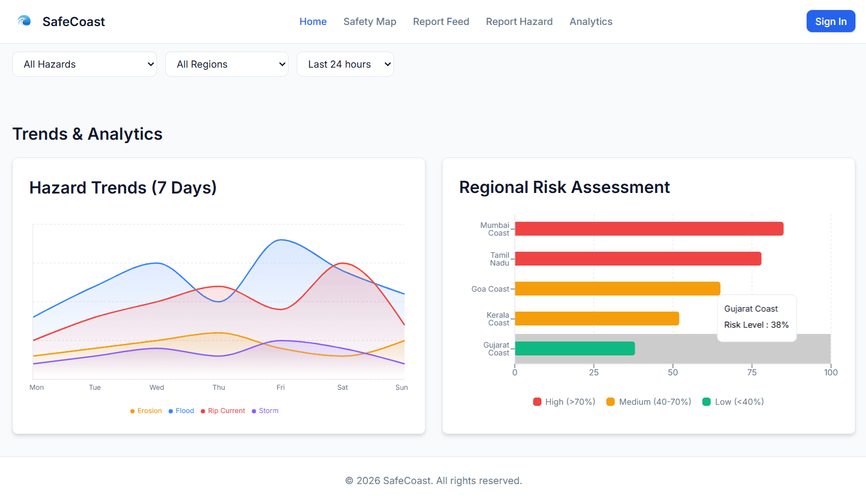Viewport: 866px width, 504px height.
Task: Open the Last 24 hours time range selector
Action: [345, 64]
